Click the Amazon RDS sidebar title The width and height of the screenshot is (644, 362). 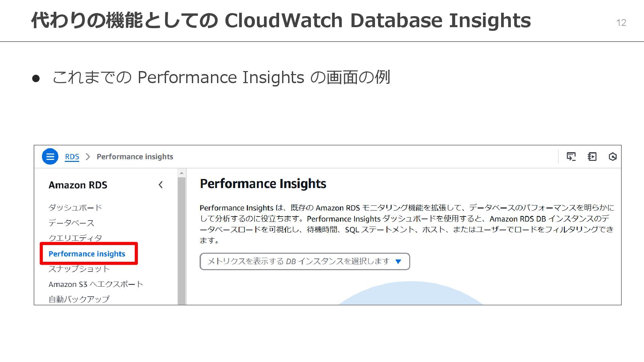(x=78, y=185)
